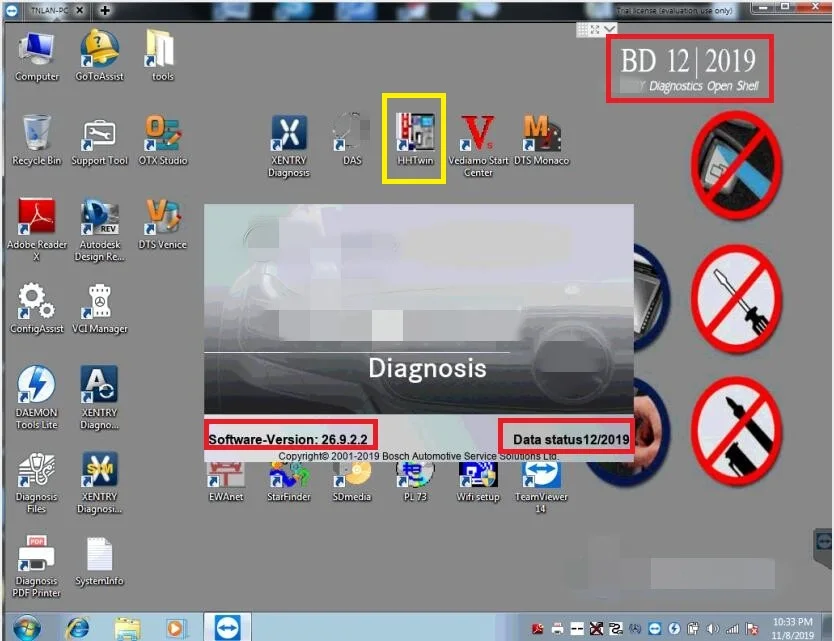Launch XENTRY Diagnosis with X icon

[289, 146]
